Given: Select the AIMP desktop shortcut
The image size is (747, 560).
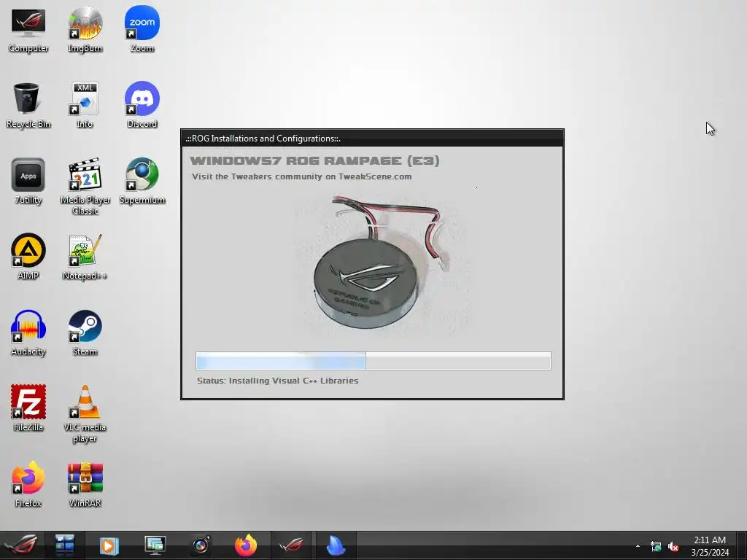Looking at the screenshot, I should coord(28,257).
